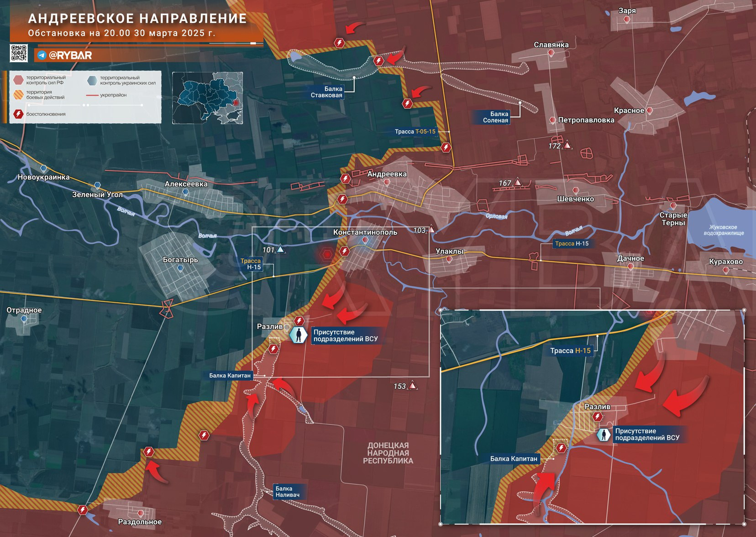Click the Курахово settlement marker
756x537 pixels.
(726, 270)
